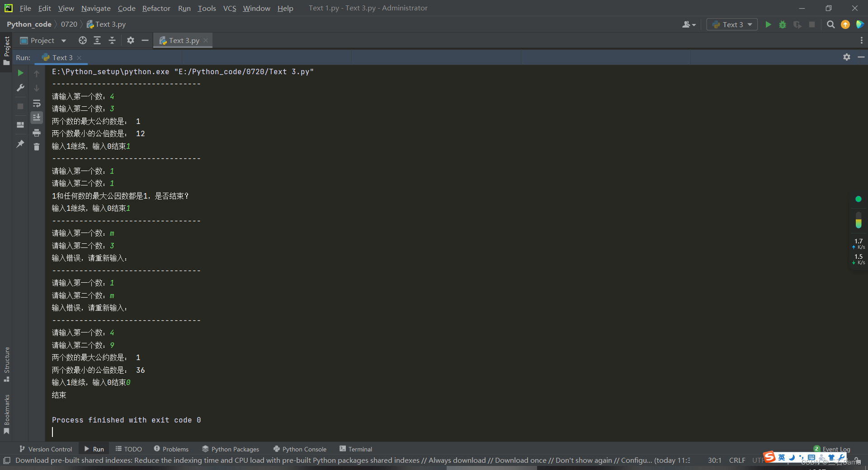Print console output via printer icon
The image size is (868, 470).
click(37, 133)
